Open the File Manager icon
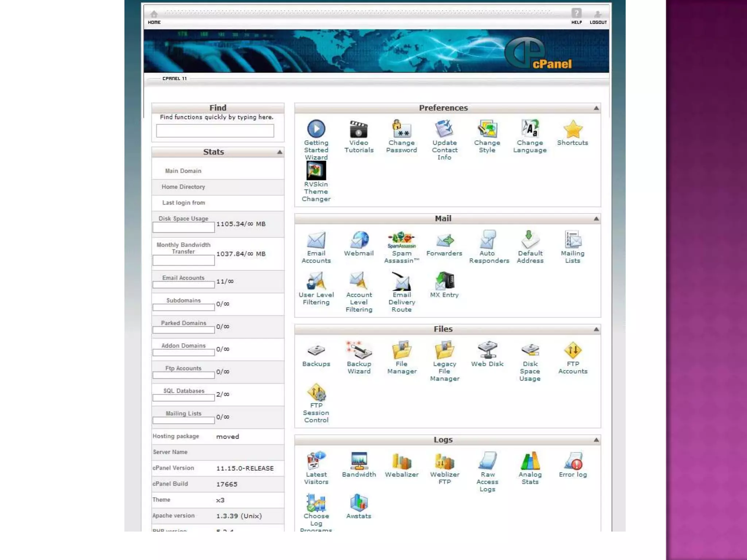Viewport: 747px width, 560px height. (402, 351)
